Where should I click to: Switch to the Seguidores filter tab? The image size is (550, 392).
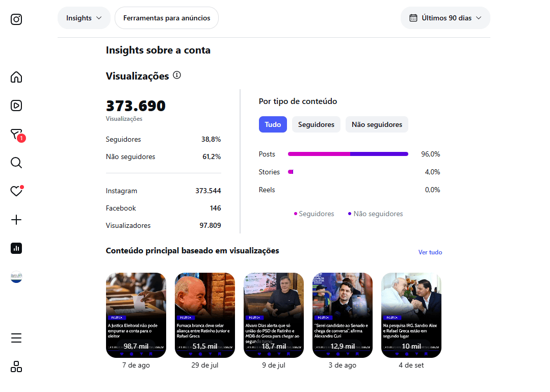(x=316, y=124)
